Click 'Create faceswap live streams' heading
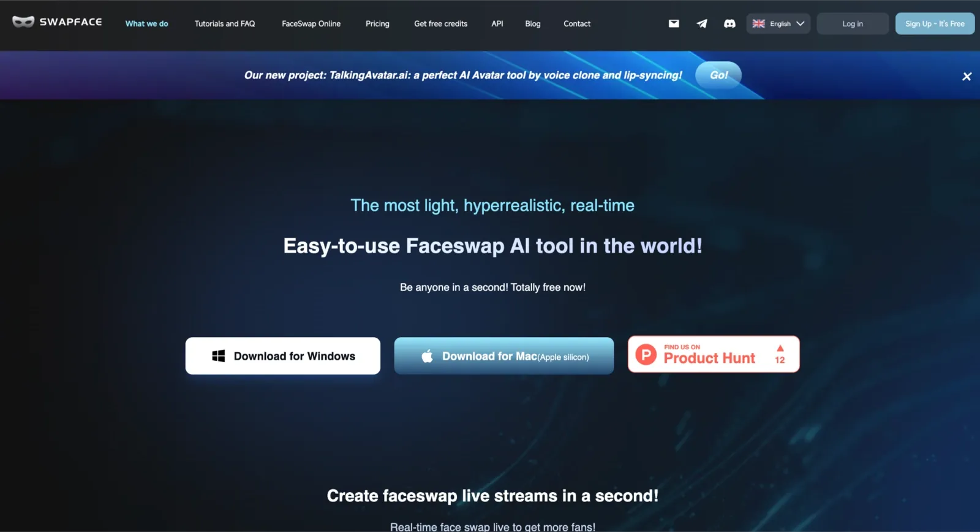Viewport: 980px width, 532px height. 492,495
